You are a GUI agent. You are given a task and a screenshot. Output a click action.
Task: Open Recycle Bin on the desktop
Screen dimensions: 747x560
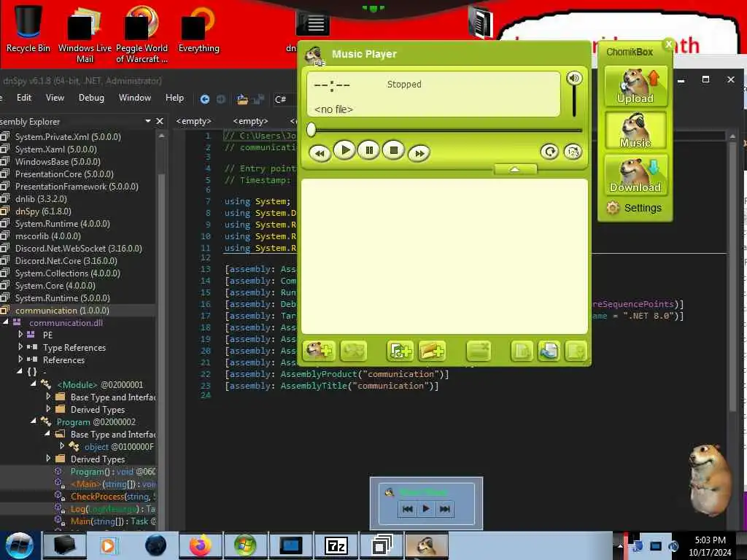[28, 28]
